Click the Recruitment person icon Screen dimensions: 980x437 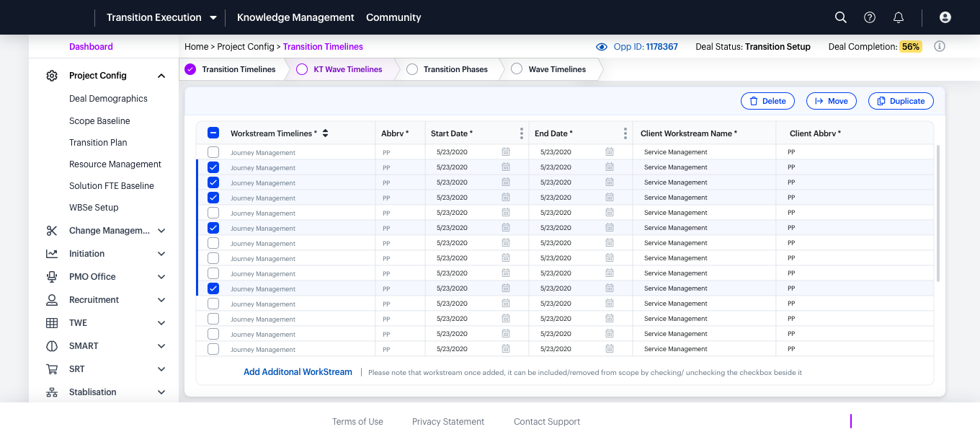[52, 300]
